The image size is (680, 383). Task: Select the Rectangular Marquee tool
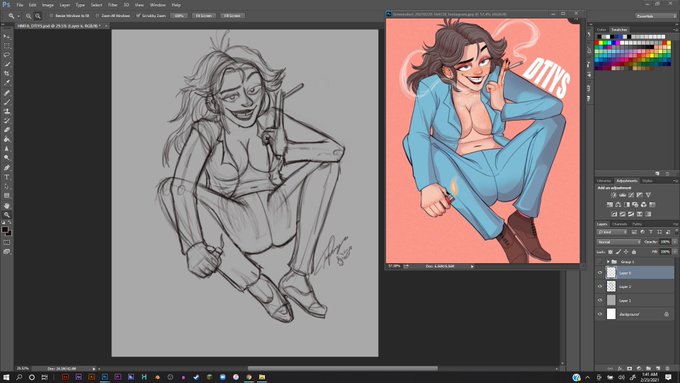[7, 46]
